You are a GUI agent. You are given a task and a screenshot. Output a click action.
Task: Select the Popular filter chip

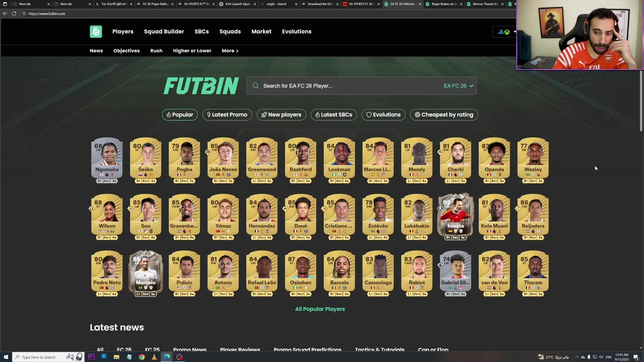(x=180, y=115)
